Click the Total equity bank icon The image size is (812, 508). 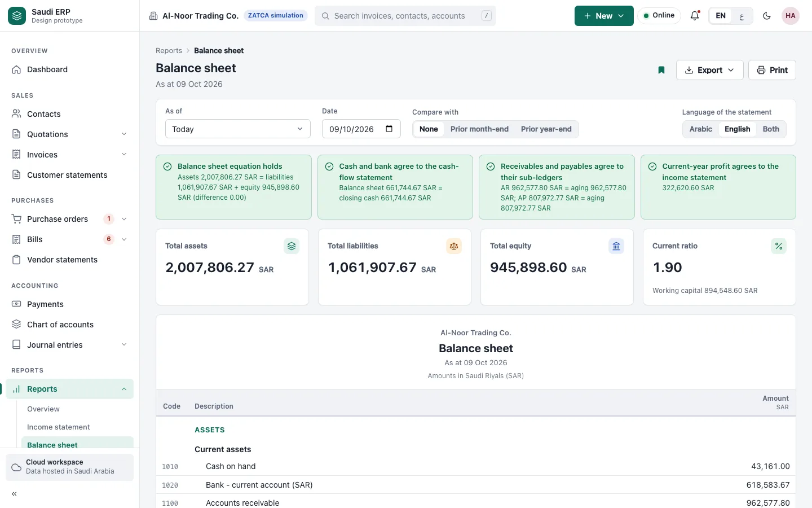click(616, 246)
